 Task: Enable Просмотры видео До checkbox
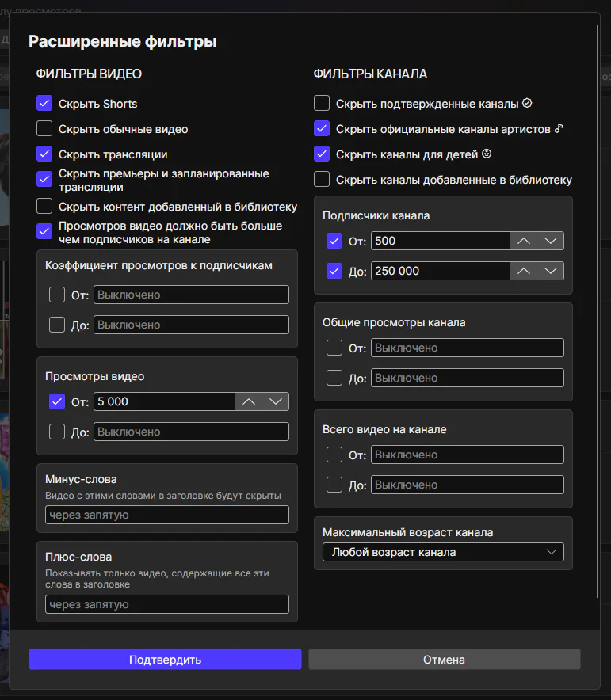tap(57, 432)
